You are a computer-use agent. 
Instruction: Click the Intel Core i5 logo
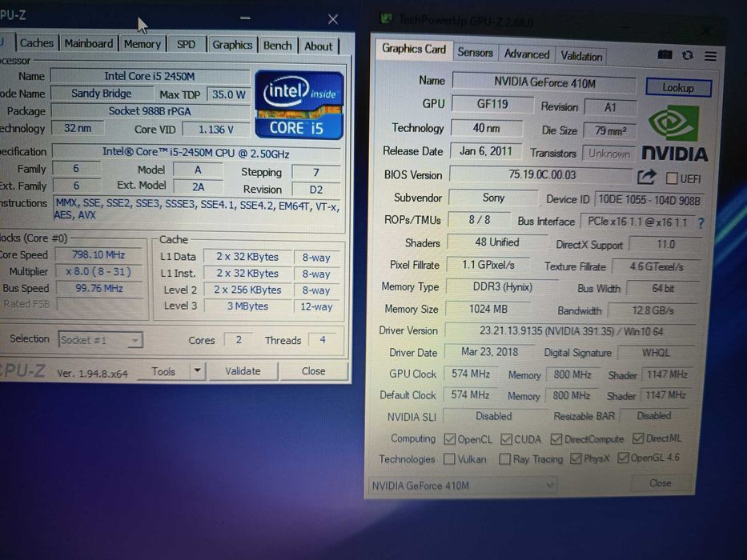pos(299,105)
